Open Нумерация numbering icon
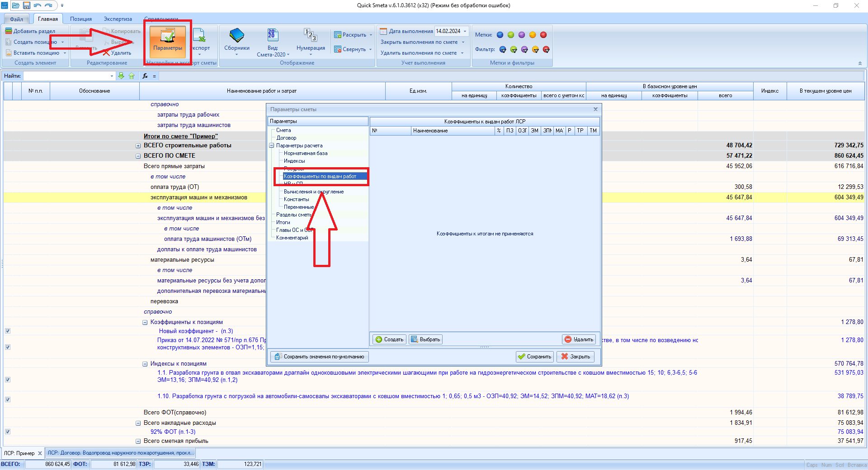 pos(311,35)
